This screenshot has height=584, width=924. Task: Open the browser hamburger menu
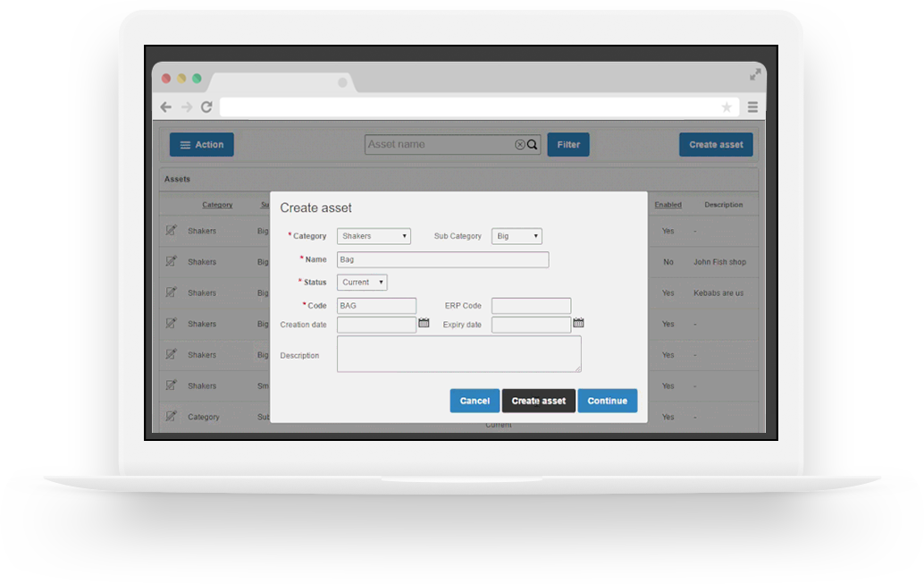coord(752,106)
